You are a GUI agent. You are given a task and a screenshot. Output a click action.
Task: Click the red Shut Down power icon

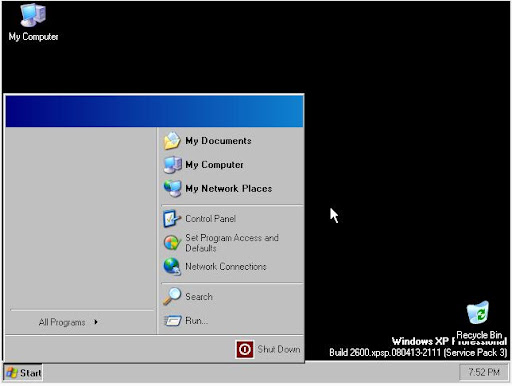(245, 349)
